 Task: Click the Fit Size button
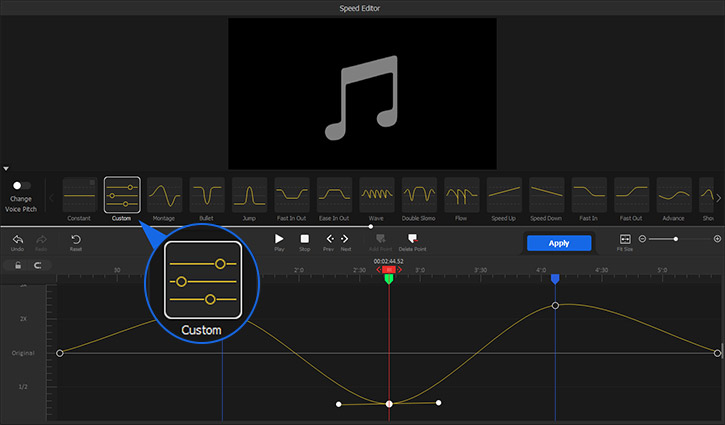(x=625, y=240)
